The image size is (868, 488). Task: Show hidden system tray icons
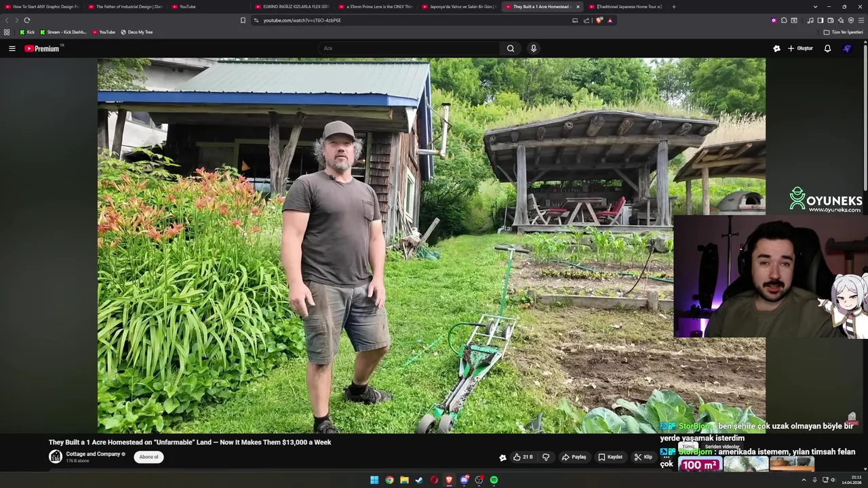(805, 480)
